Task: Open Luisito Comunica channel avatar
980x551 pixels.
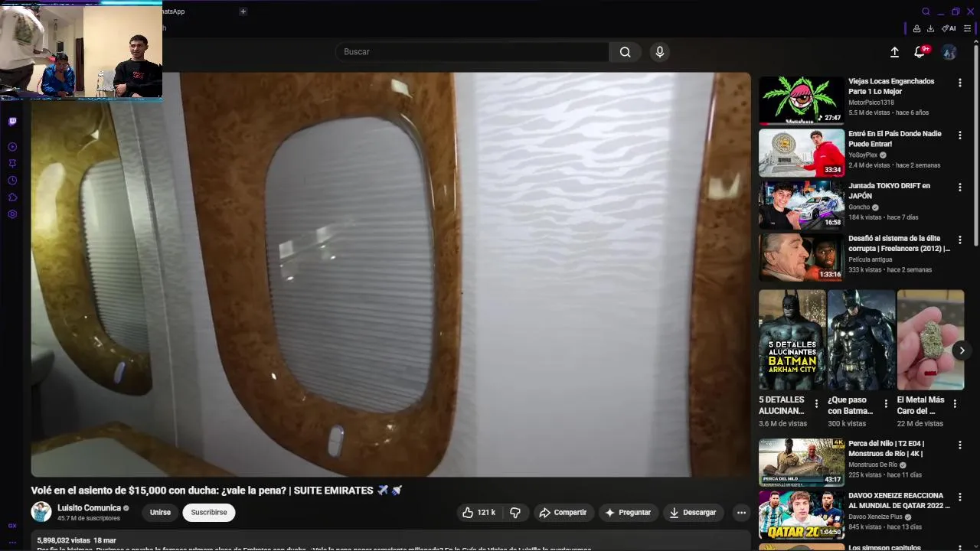Action: click(x=41, y=512)
